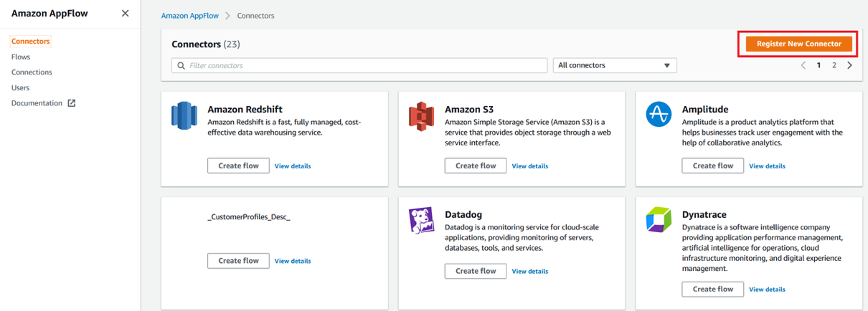The width and height of the screenshot is (868, 311).
Task: Go to previous connectors page arrow
Action: pyautogui.click(x=803, y=65)
